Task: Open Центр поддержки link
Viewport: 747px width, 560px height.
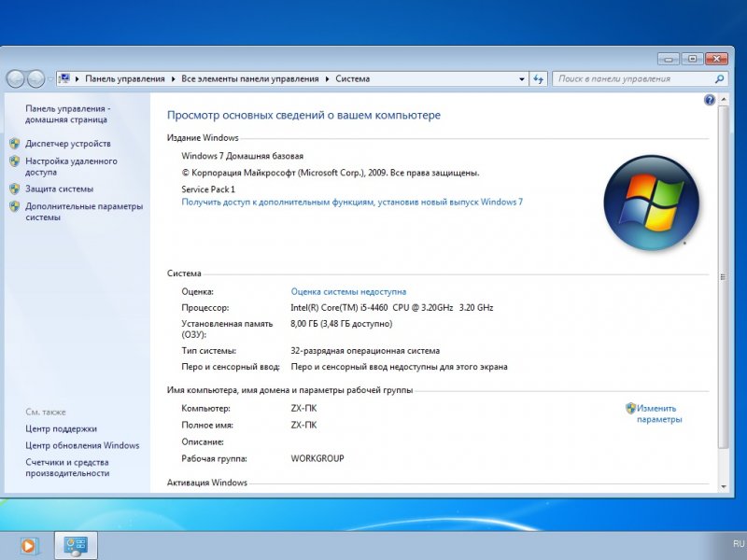Action: (x=61, y=429)
